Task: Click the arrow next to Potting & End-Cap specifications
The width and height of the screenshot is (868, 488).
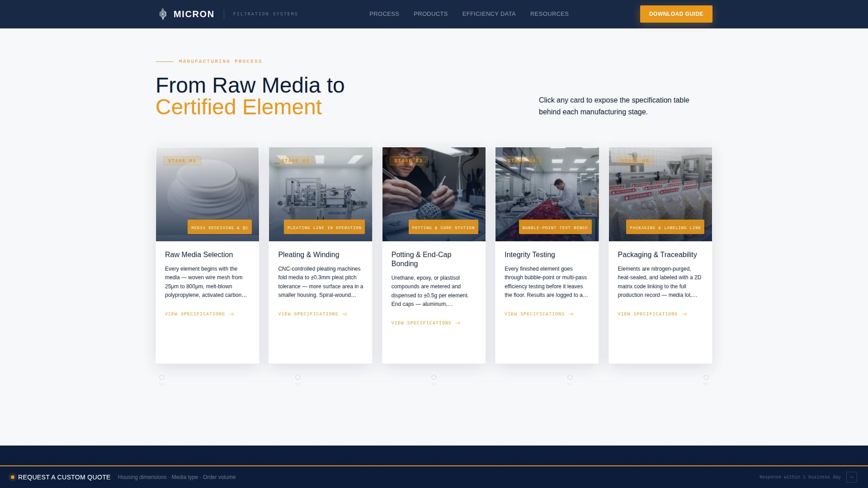Action: [458, 323]
